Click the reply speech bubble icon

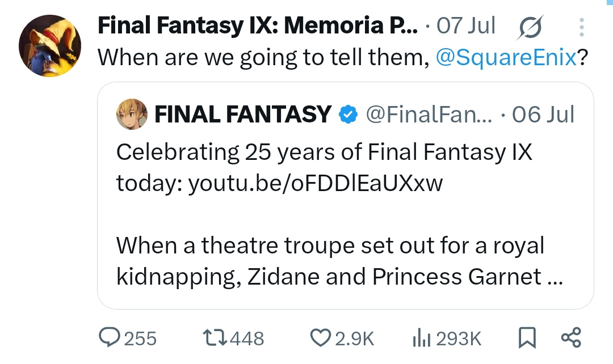pyautogui.click(x=109, y=337)
